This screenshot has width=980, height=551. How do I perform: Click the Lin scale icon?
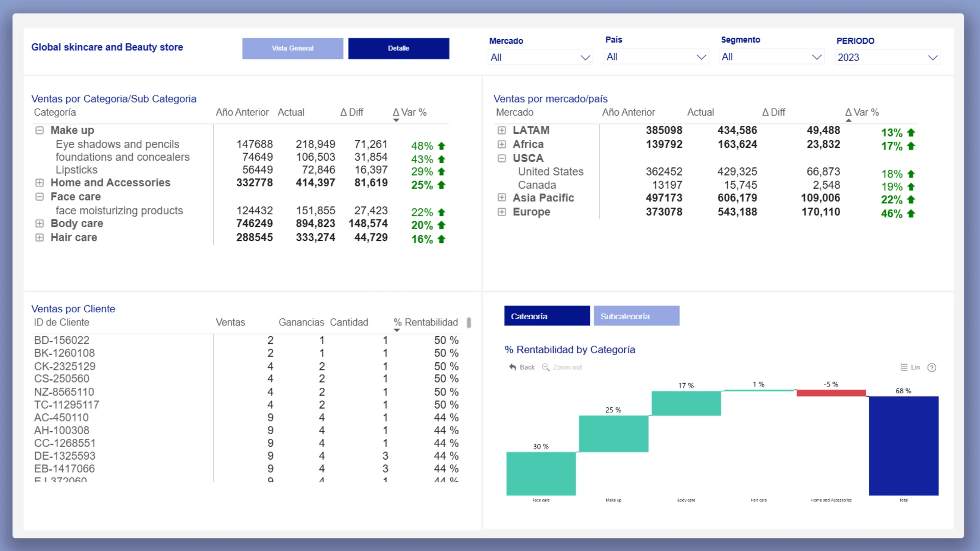[904, 367]
